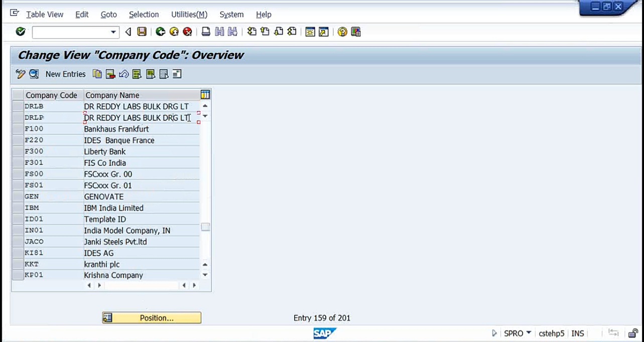Image resolution: width=644 pixels, height=342 pixels.
Task: Click table scroll down arrow near KP01
Action: (x=205, y=275)
